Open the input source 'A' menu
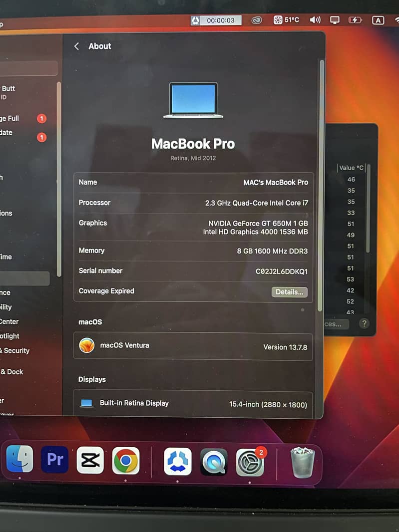 pyautogui.click(x=378, y=20)
